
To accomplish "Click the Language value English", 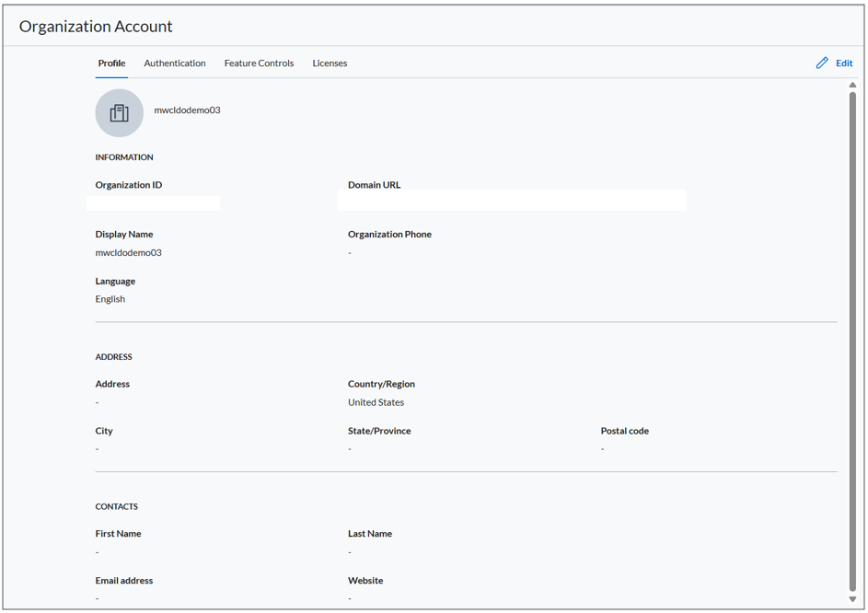I will 110,299.
